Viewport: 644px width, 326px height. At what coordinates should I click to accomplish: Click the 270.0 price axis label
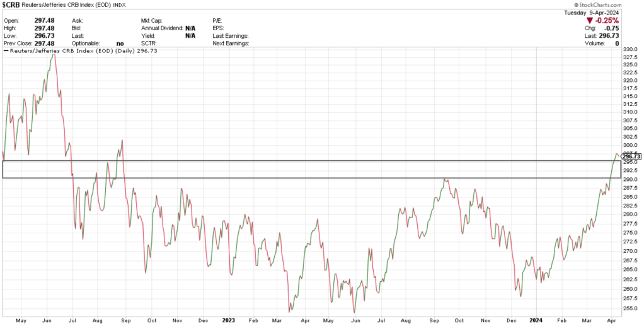click(631, 251)
